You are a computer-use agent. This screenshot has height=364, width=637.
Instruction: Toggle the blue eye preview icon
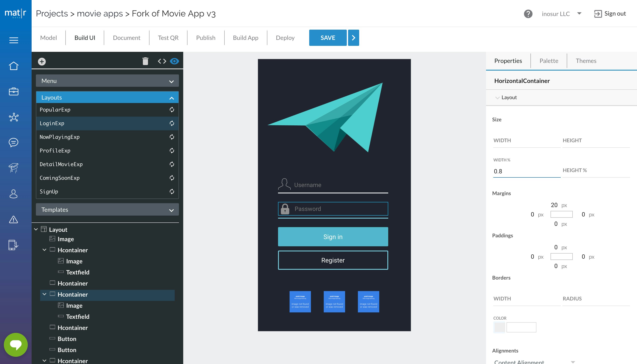[x=174, y=61]
